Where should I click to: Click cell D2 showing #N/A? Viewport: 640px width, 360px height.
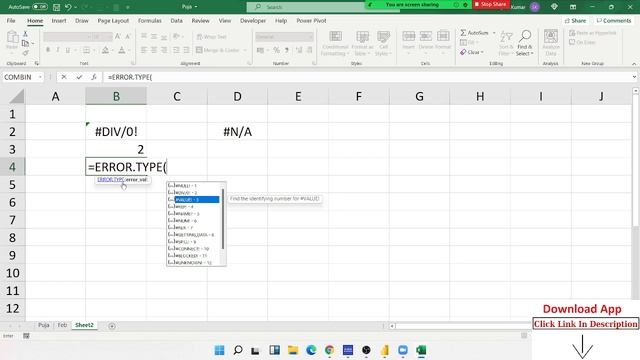237,131
